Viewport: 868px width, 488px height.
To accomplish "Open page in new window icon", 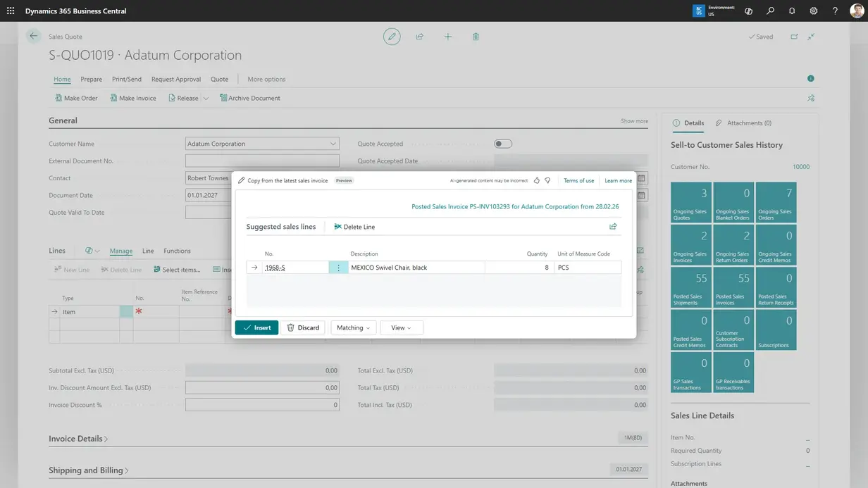I will [x=794, y=37].
